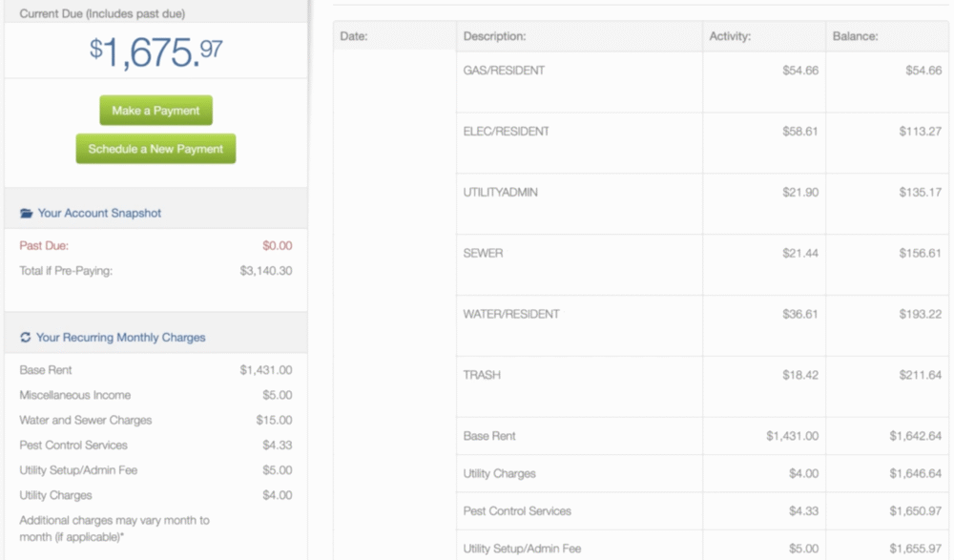Select the ELEC/RESIDENT transaction row
Screen dimensions: 954x560
click(506, 132)
